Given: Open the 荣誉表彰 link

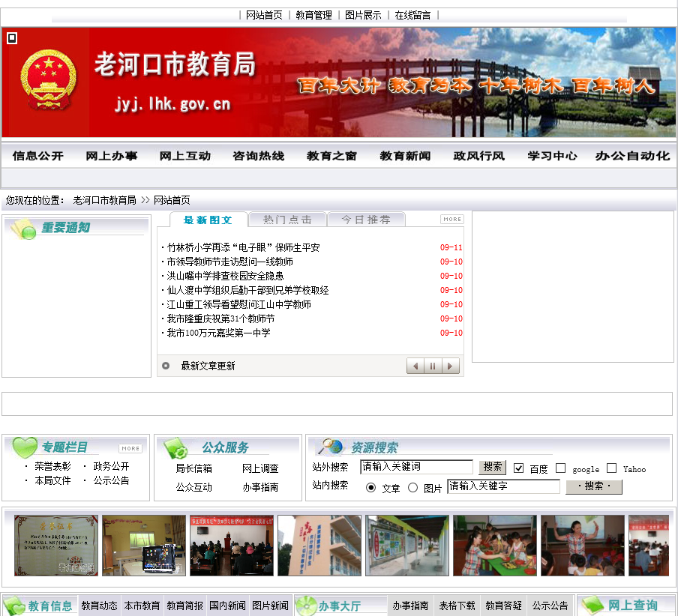Looking at the screenshot, I should [x=52, y=467].
